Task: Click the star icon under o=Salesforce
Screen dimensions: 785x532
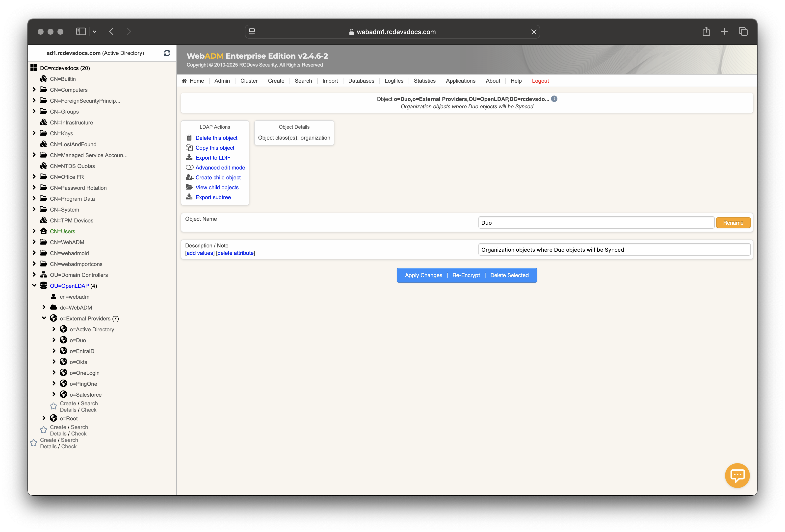Action: [x=53, y=406]
